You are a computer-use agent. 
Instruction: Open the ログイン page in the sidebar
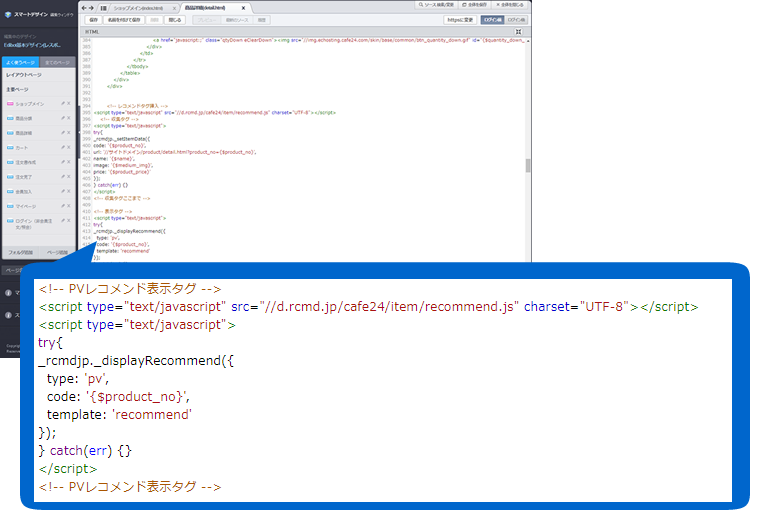pos(34,224)
